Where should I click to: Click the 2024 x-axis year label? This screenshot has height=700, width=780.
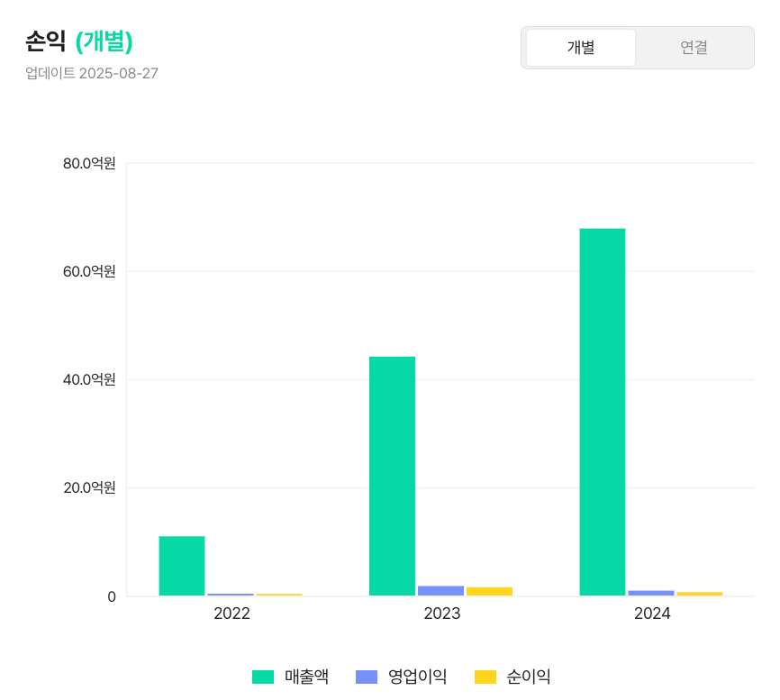pyautogui.click(x=652, y=614)
